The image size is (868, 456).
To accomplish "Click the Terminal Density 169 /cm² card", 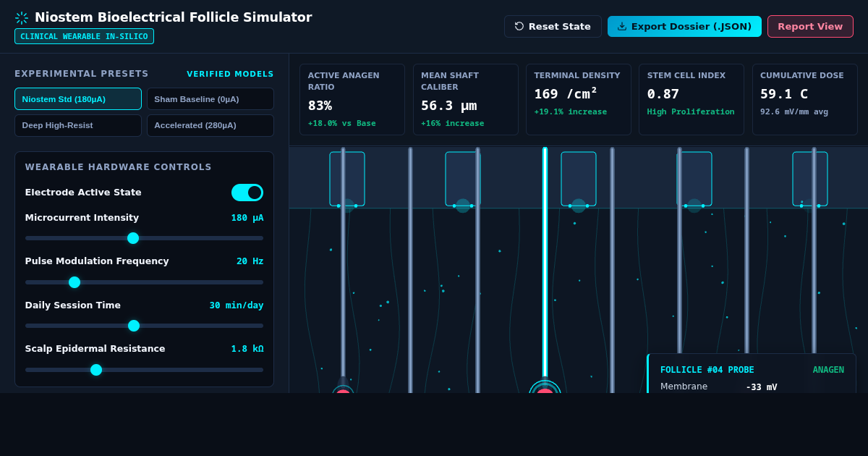I will (x=578, y=100).
